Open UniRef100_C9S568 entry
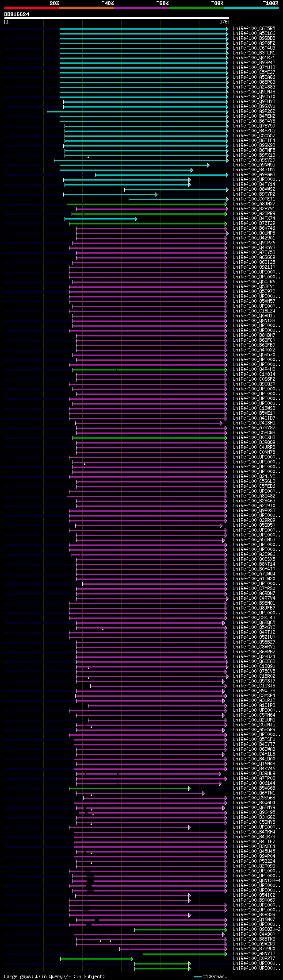Screen dimensions: 283x980 [254, 798]
